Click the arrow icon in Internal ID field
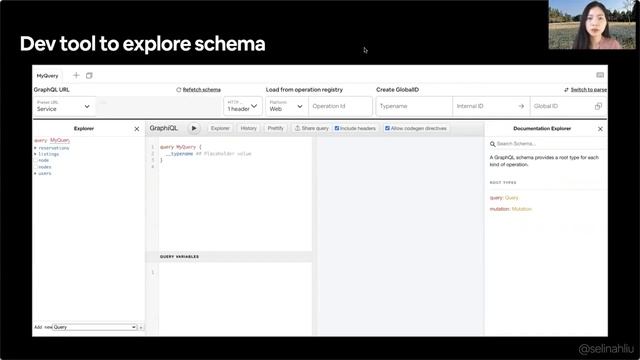 pos(521,106)
